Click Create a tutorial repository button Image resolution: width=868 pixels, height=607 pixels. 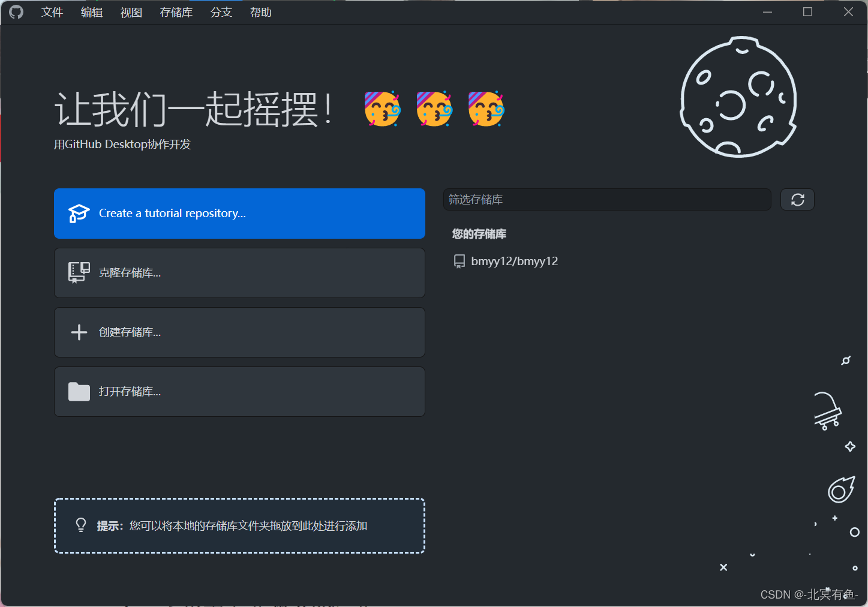(239, 214)
